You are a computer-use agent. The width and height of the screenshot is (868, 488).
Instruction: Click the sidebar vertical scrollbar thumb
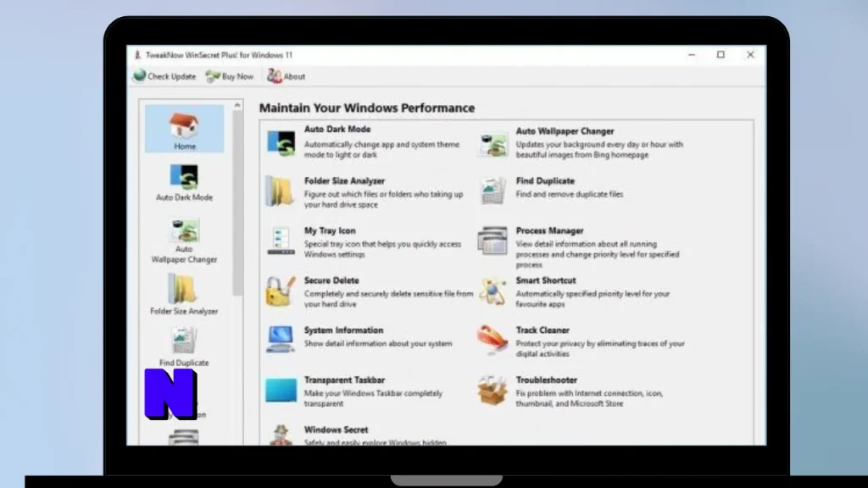point(237,203)
